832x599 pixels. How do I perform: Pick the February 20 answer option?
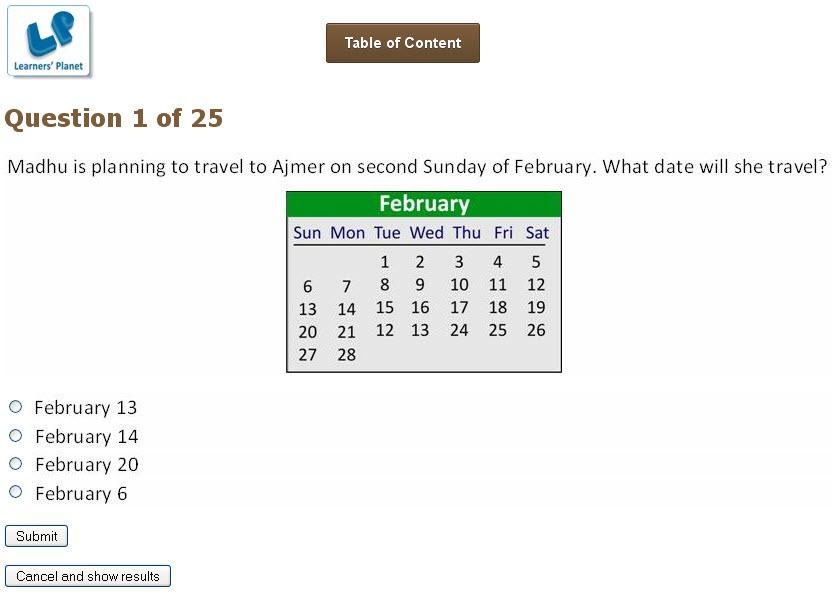[15, 464]
